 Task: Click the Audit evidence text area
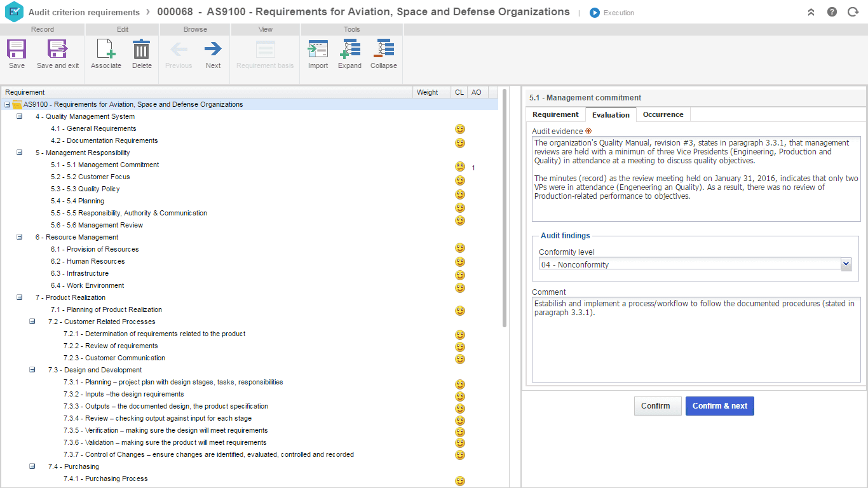(696, 179)
